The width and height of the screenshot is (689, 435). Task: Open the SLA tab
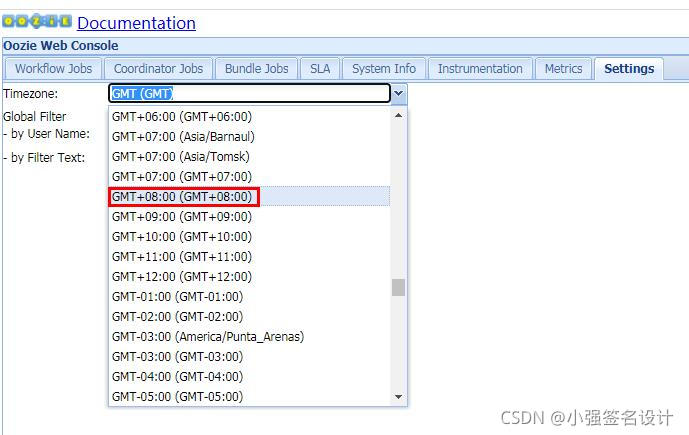[x=320, y=69]
